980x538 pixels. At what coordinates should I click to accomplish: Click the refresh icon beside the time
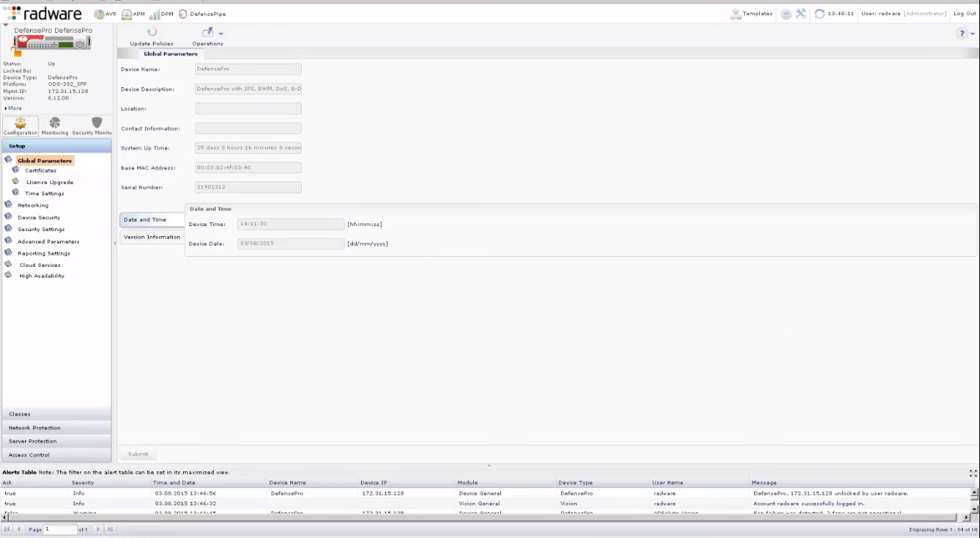coord(821,14)
